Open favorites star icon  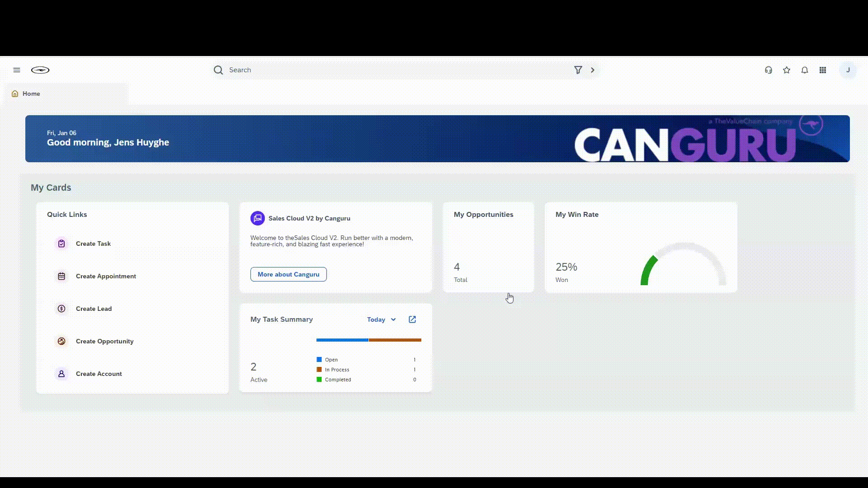tap(787, 70)
